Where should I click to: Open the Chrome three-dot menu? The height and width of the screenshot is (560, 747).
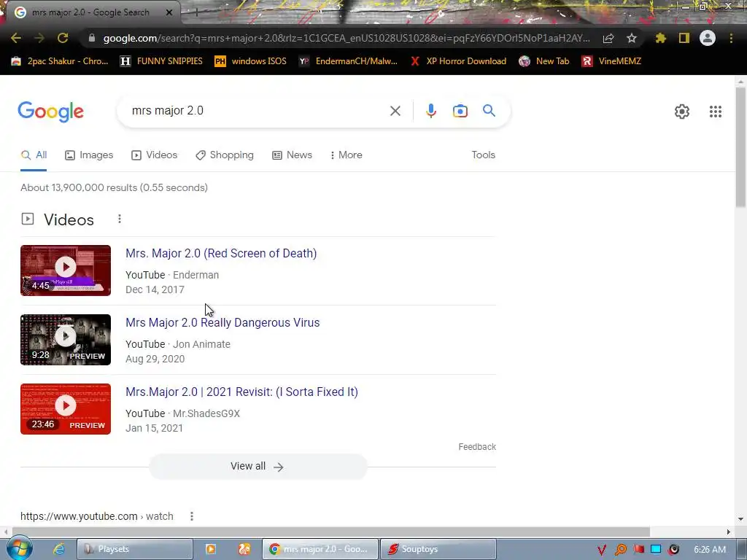tap(731, 38)
